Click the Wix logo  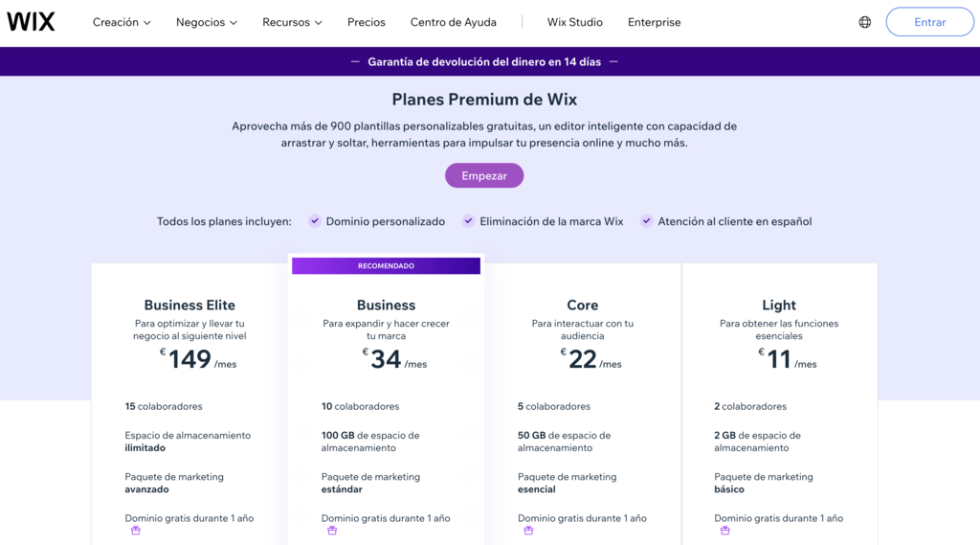pyautogui.click(x=32, y=22)
